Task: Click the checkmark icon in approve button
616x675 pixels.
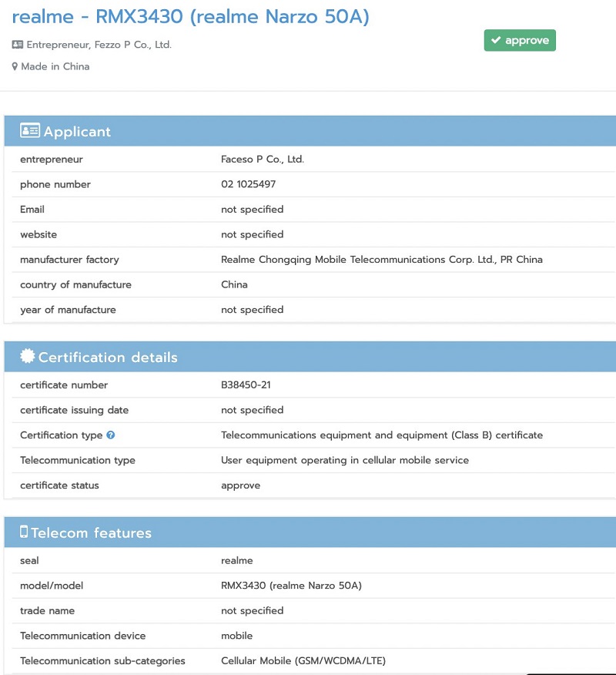Action: point(496,40)
